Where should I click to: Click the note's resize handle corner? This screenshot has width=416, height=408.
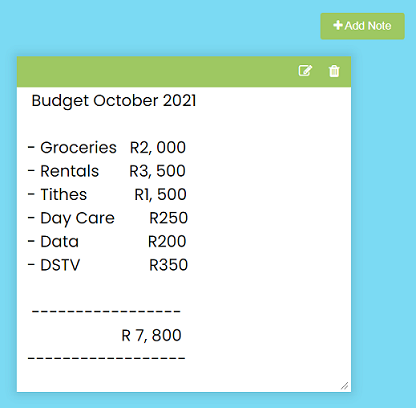(344, 386)
